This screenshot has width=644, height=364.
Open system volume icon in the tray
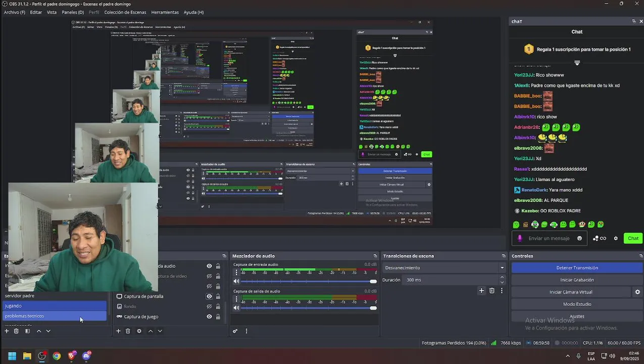pos(612,356)
